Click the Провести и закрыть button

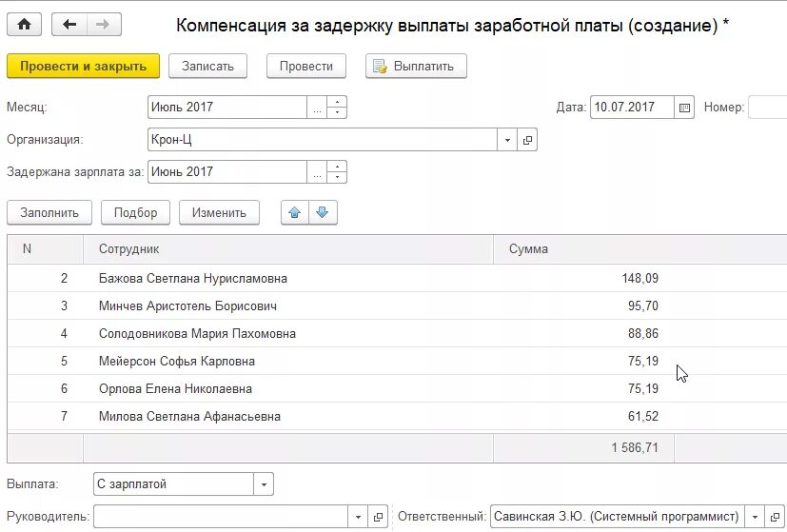(84, 67)
